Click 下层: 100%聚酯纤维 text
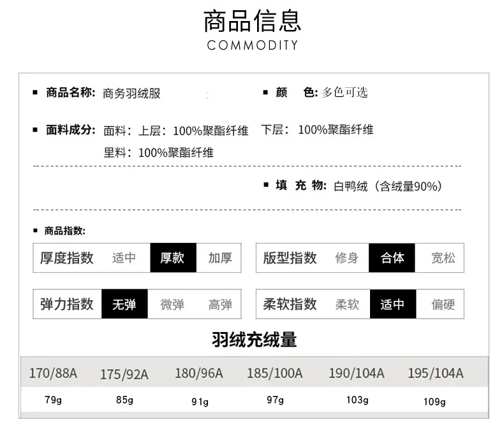Viewport: 504px width, 427px height. (x=317, y=130)
